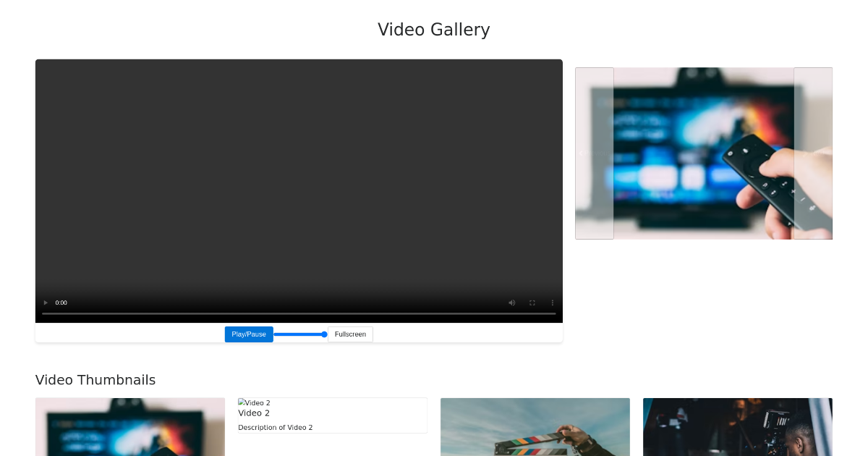The width and height of the screenshot is (868, 456).
Task: Advance to the next carousel slide
Action: [x=813, y=153]
